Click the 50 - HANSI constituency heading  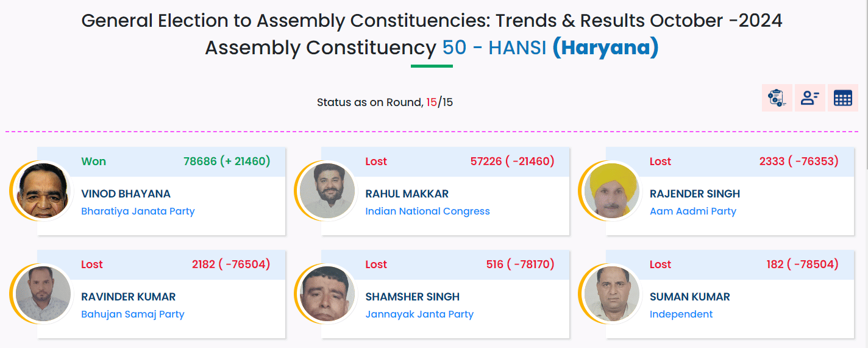494,48
